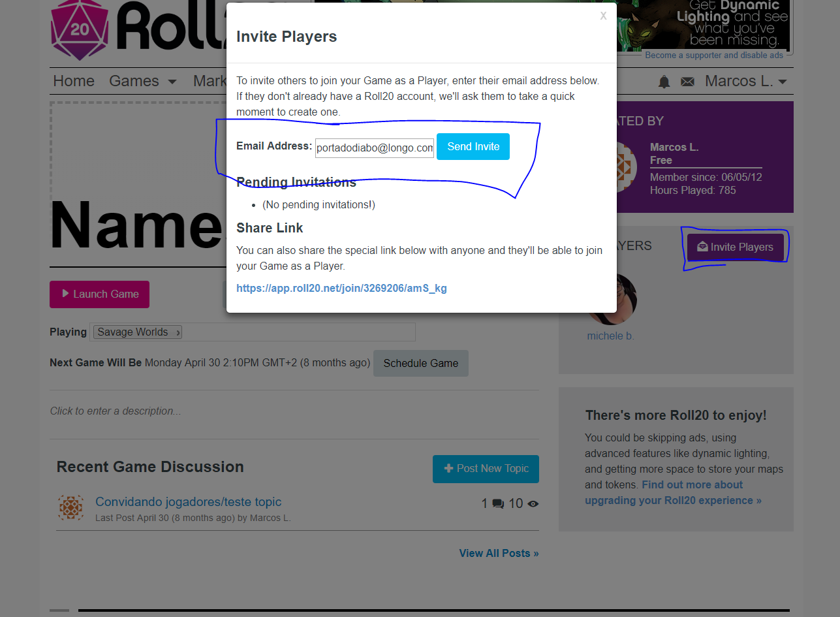Click the Savage Worlds game system tag
Image resolution: width=840 pixels, height=617 pixels.
click(x=138, y=332)
